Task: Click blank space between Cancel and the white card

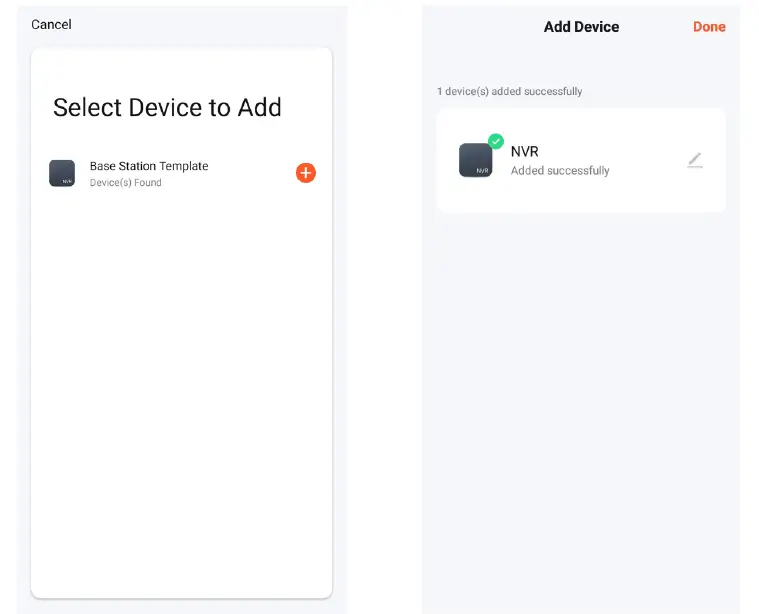Action: (180, 38)
